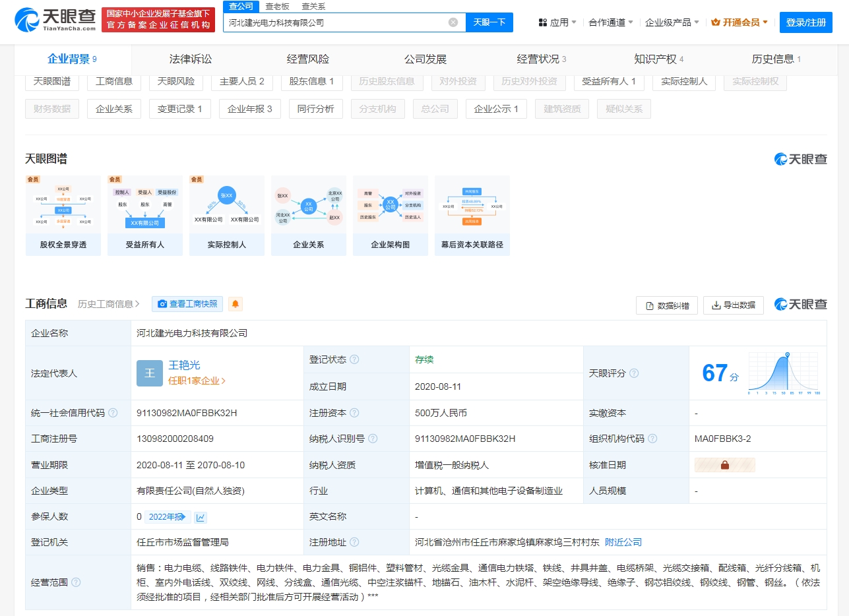Screen dimensions: 849x616
Task: Click the 数据纠错 button
Action: coord(667,305)
